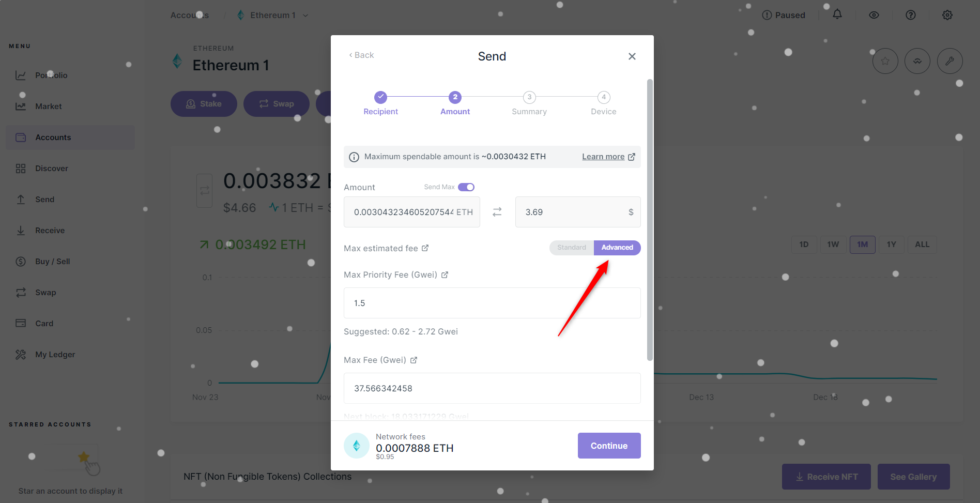Select the 1W chart range
Image resolution: width=980 pixels, height=503 pixels.
click(x=833, y=245)
